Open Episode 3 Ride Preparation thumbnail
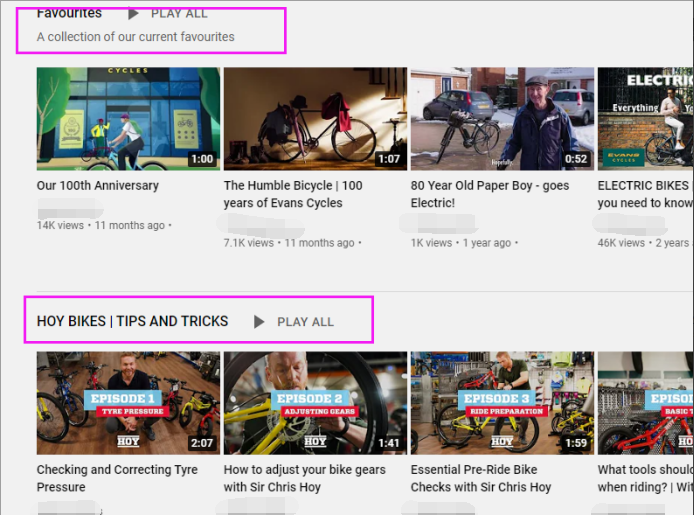The width and height of the screenshot is (694, 515). (502, 403)
